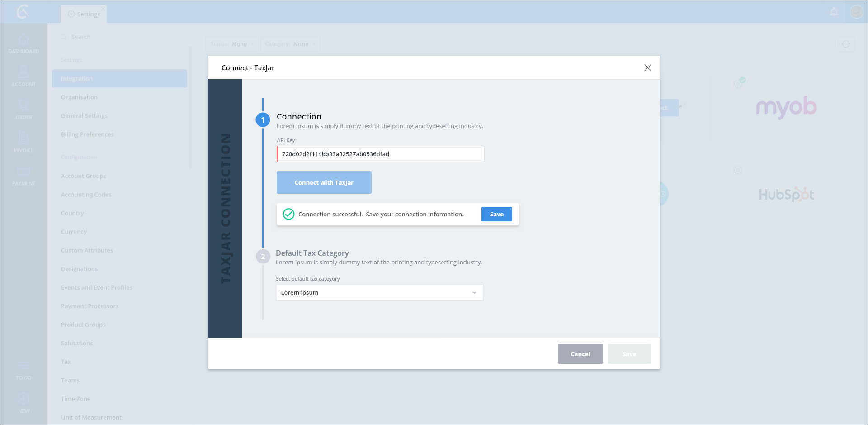Click the Dashboard icon in left sidebar

coord(24,40)
